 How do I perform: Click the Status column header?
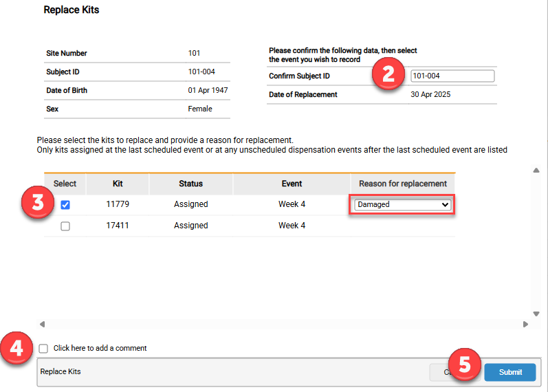[x=190, y=184]
